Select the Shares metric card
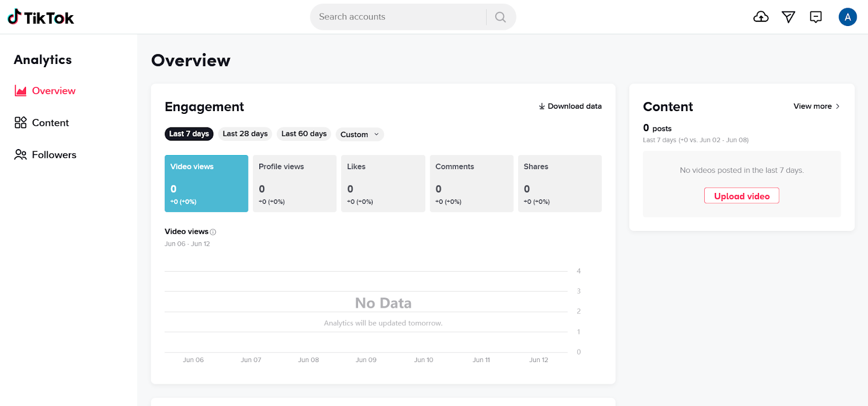 click(560, 183)
